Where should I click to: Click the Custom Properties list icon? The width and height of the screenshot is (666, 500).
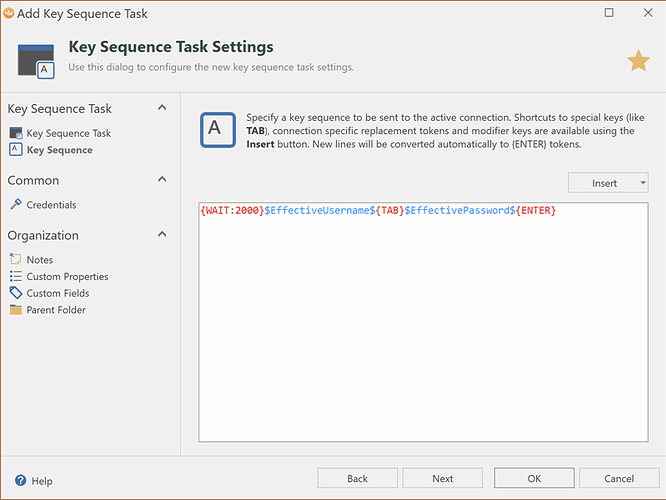16,277
